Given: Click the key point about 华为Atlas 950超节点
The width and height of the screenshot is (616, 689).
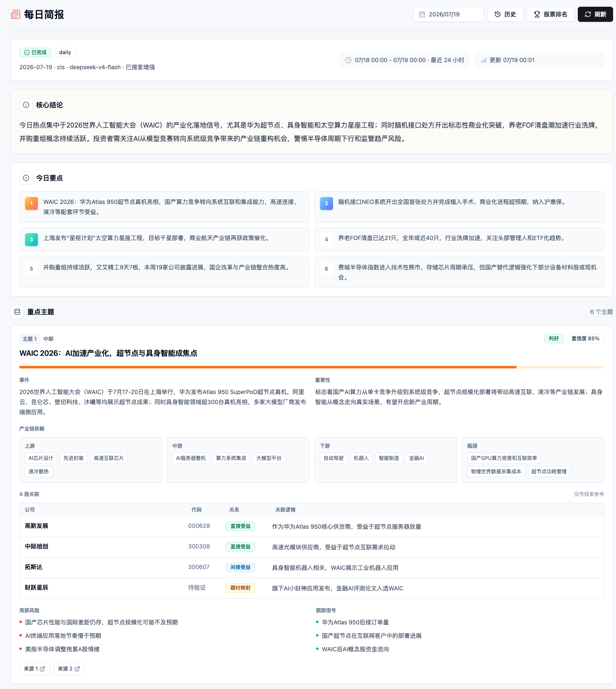Looking at the screenshot, I should pos(164,207).
